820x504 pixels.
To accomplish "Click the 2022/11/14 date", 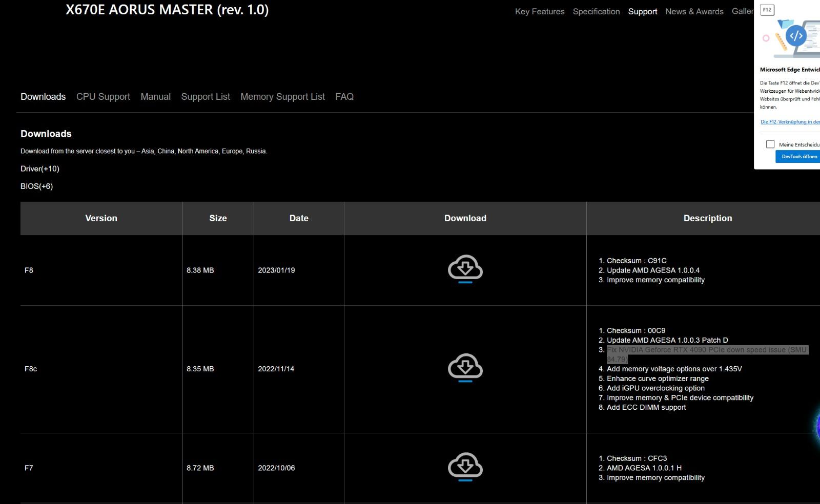I will 276,369.
